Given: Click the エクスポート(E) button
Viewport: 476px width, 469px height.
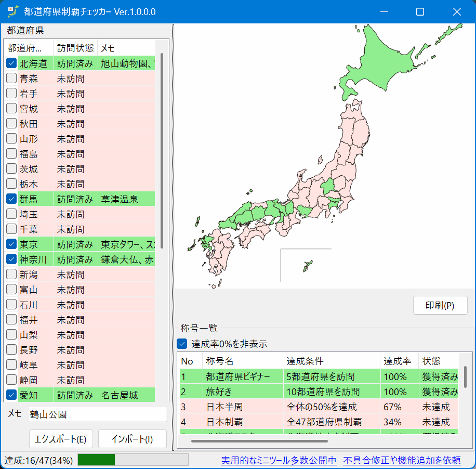Looking at the screenshot, I should point(61,439).
